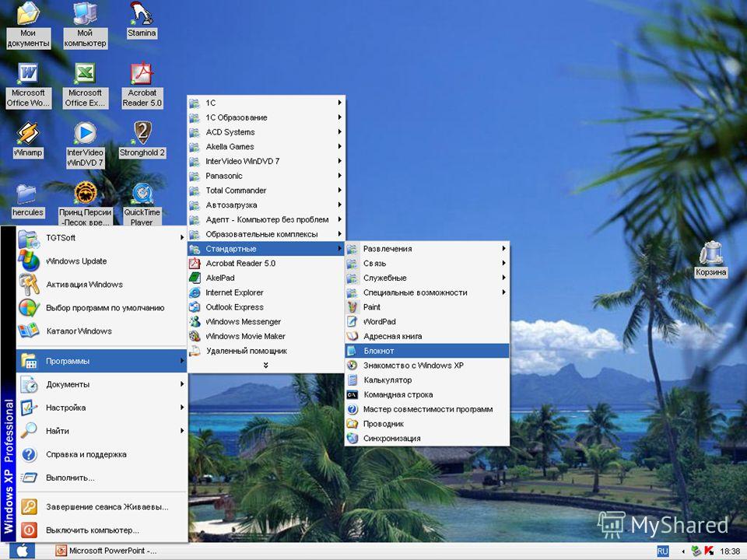Click the Start button with apple logo

click(x=23, y=551)
